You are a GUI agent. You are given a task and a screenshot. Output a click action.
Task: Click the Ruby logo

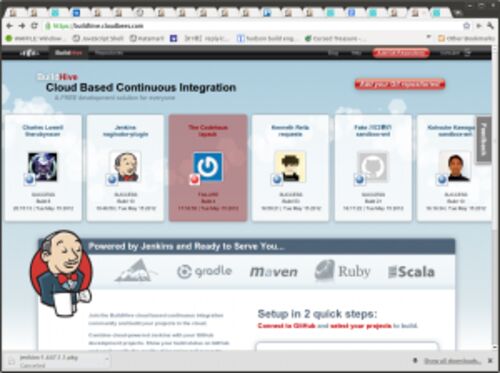point(343,271)
